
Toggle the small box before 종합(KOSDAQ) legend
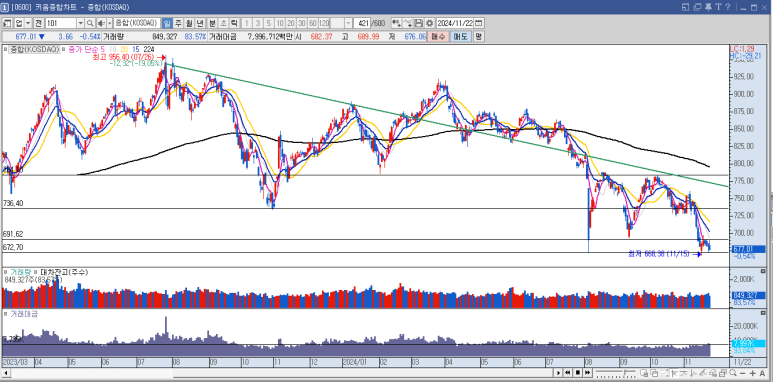[x=6, y=49]
